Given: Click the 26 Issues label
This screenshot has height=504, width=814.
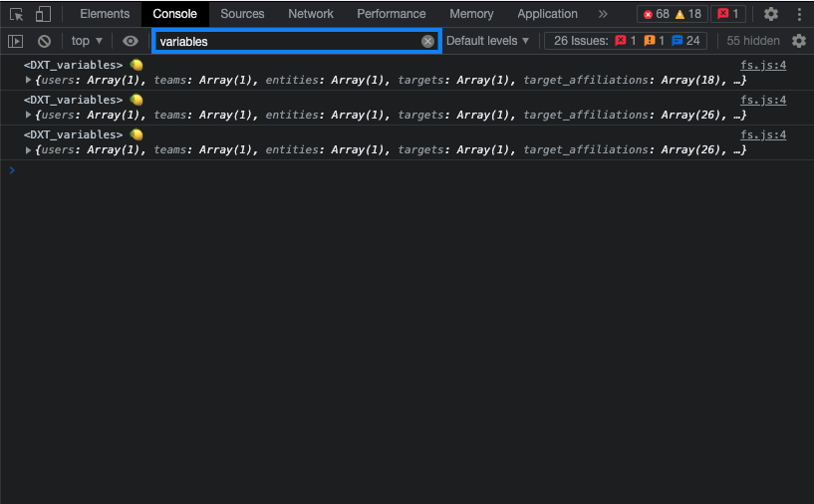Looking at the screenshot, I should coord(581,41).
